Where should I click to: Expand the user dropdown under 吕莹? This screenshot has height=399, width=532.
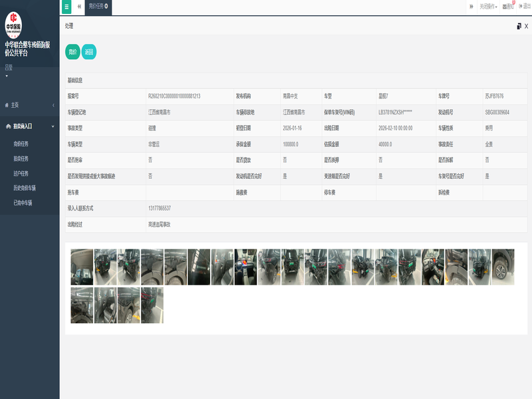7,76
